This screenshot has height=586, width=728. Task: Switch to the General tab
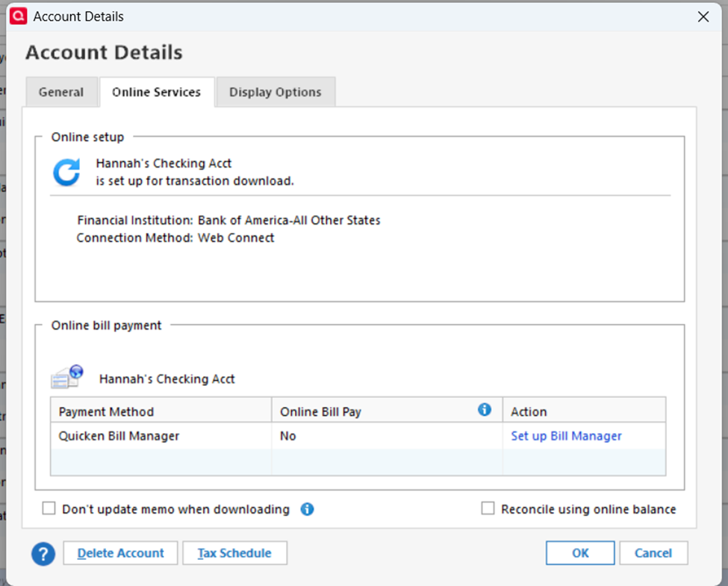[61, 93]
